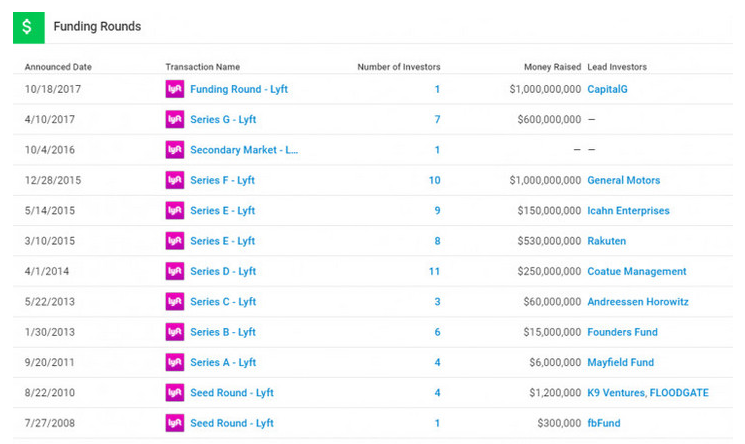The width and height of the screenshot is (745, 444).
Task: Click investor count 8 in 3/10/2015 row
Action: (x=437, y=241)
